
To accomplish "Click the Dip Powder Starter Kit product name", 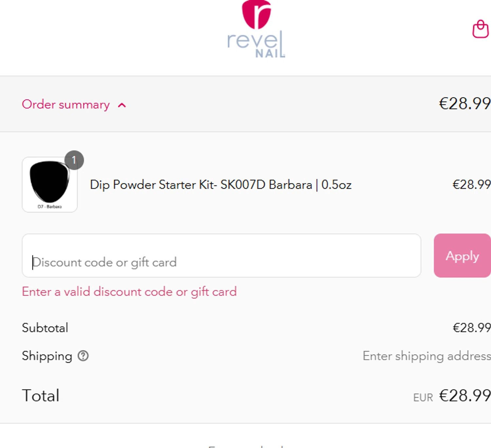I will (x=221, y=185).
